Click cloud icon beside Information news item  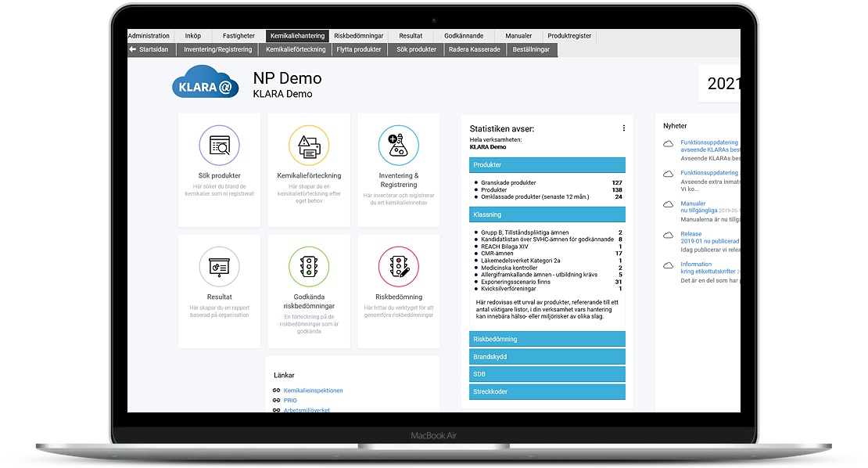coord(668,266)
